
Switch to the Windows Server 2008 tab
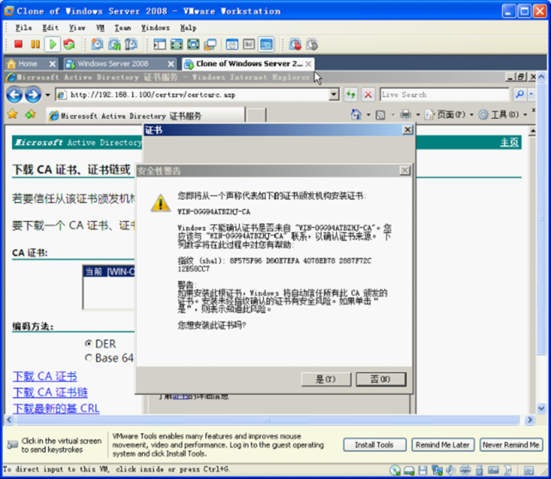(x=112, y=64)
